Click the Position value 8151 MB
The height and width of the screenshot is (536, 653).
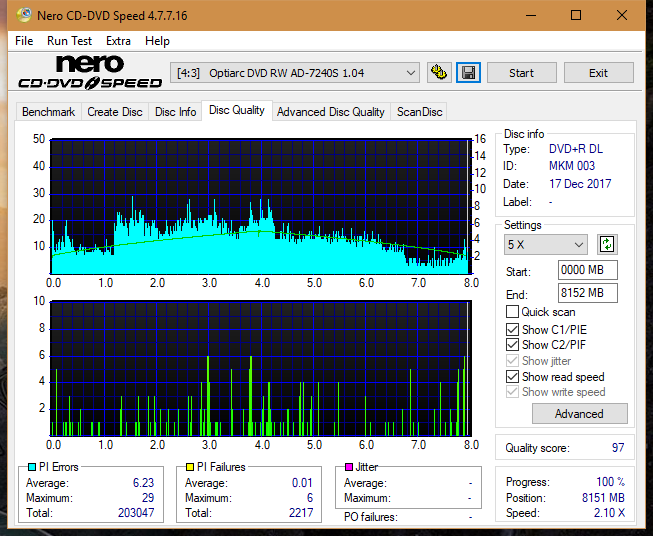tap(603, 498)
